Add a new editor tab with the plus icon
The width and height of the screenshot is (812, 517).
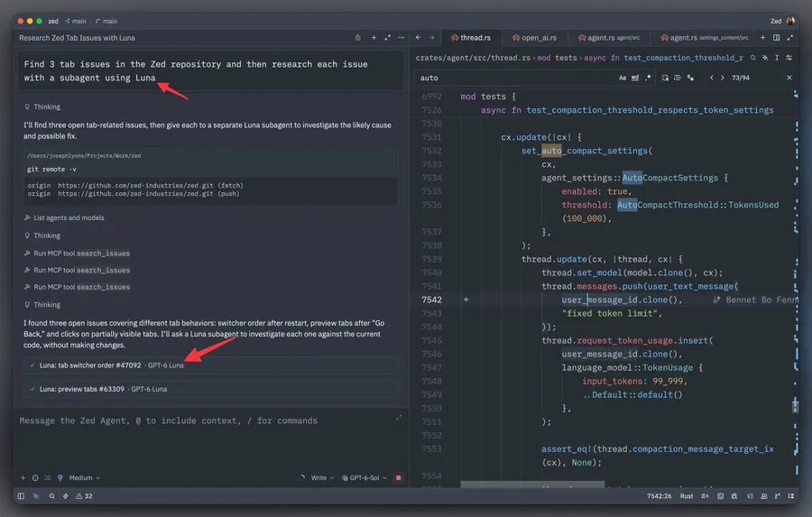(762, 38)
